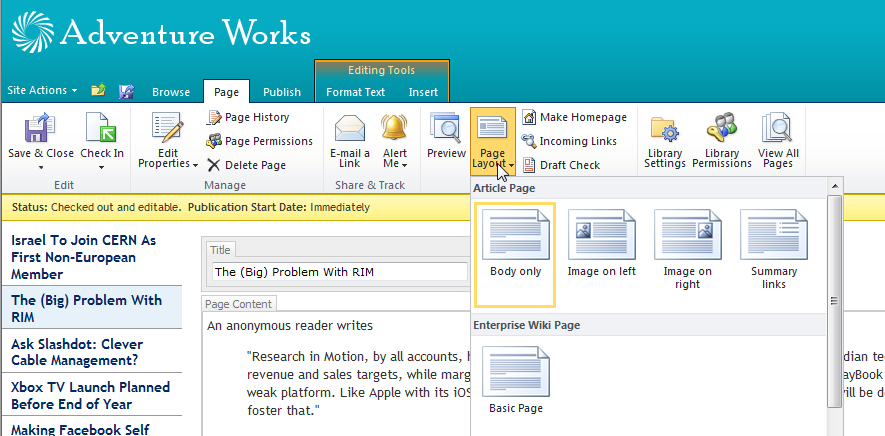This screenshot has height=436, width=885.
Task: Open Israel To Join CERN article link
Action: [84, 258]
